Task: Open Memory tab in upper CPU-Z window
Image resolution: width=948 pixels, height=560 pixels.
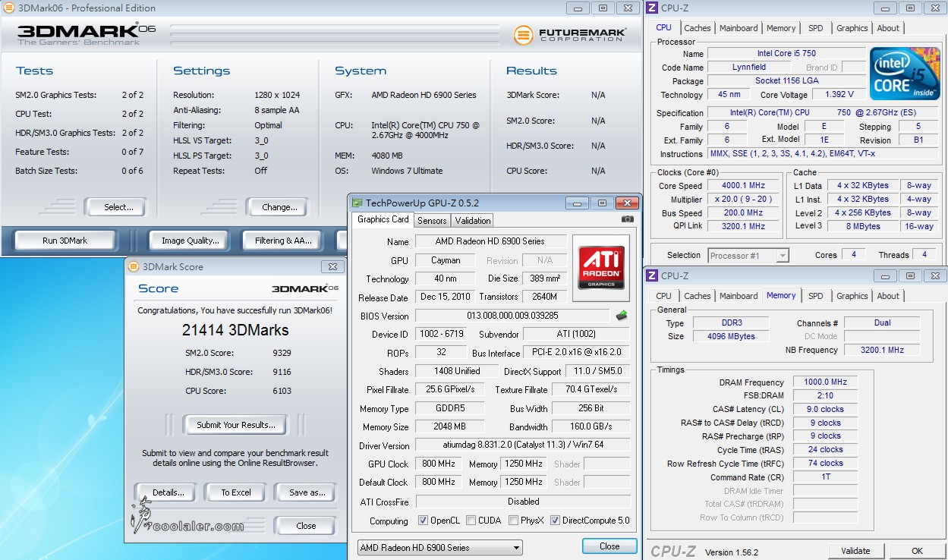Action: click(x=781, y=28)
